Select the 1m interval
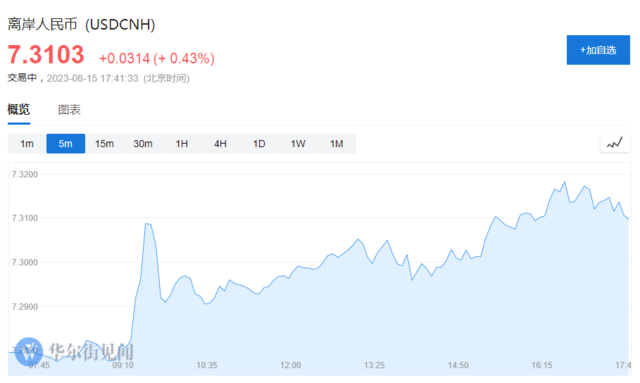This screenshot has width=640, height=383. (27, 144)
